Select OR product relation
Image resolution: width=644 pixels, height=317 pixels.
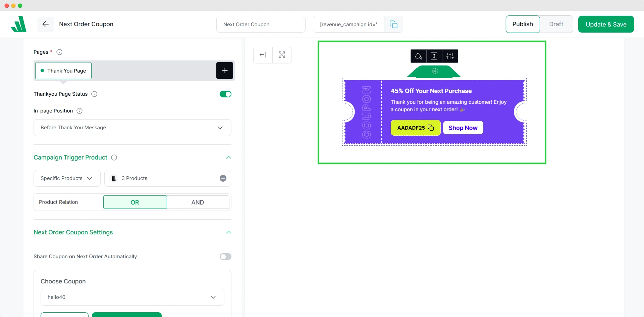135,202
